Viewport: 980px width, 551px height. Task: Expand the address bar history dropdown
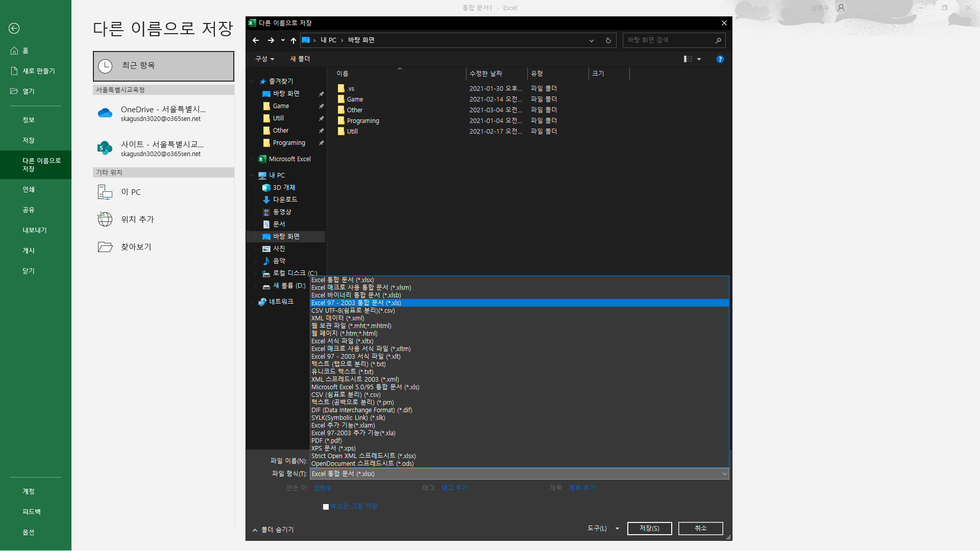click(592, 40)
